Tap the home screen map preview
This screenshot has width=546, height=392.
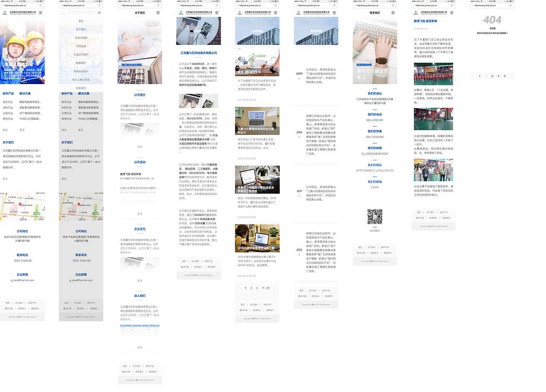(x=22, y=206)
